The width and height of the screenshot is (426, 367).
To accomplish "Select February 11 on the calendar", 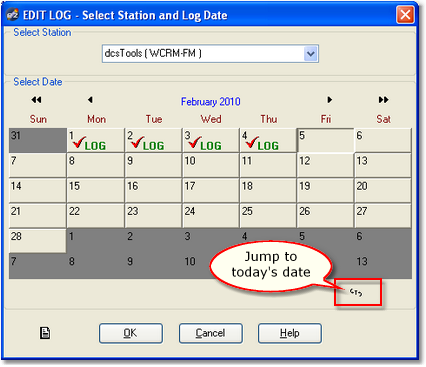I will pyautogui.click(x=268, y=165).
